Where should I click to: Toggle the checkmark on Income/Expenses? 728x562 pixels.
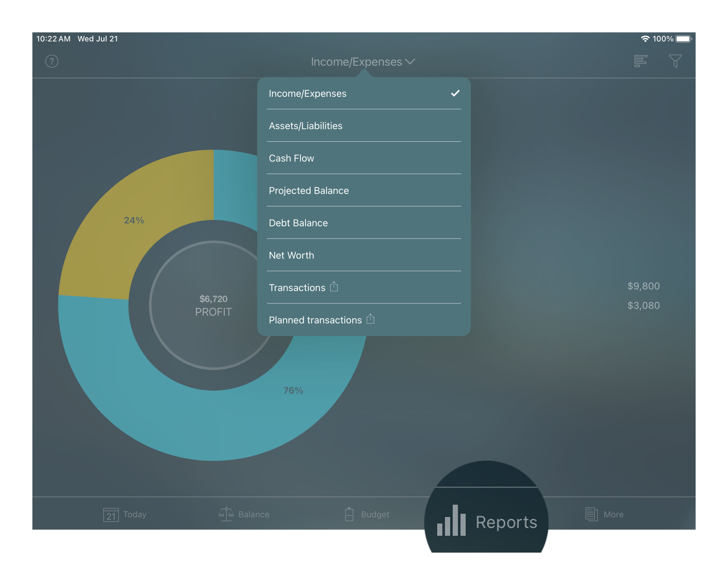click(x=455, y=93)
